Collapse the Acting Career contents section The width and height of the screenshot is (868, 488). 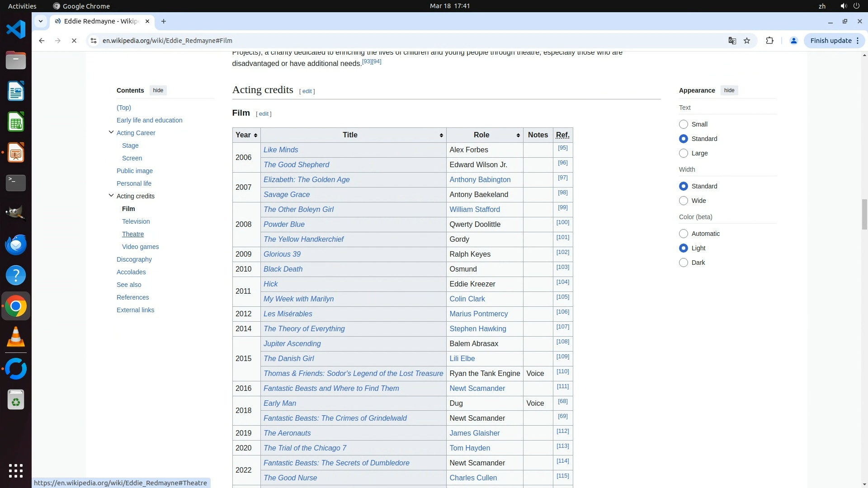coord(111,132)
